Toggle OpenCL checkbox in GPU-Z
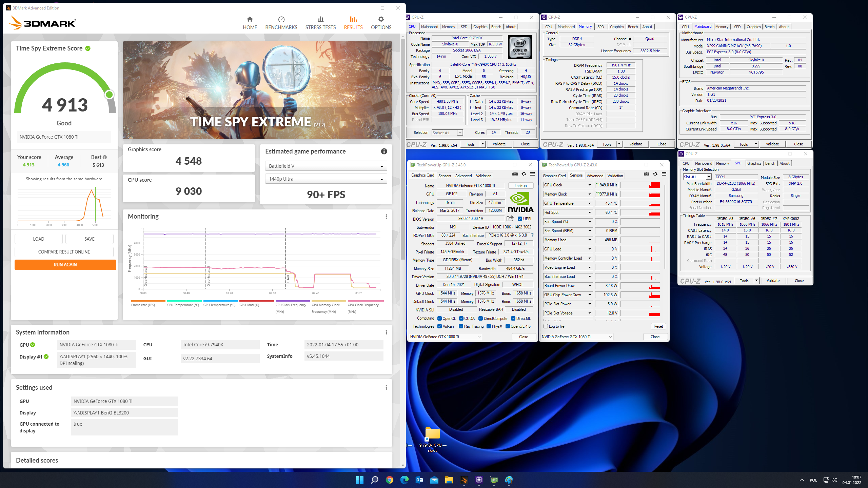 tap(439, 319)
